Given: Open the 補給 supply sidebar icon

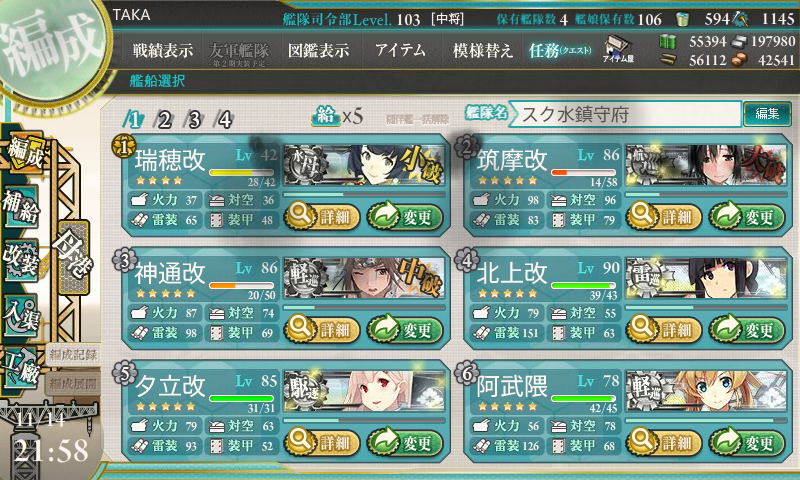Looking at the screenshot, I should [21, 206].
